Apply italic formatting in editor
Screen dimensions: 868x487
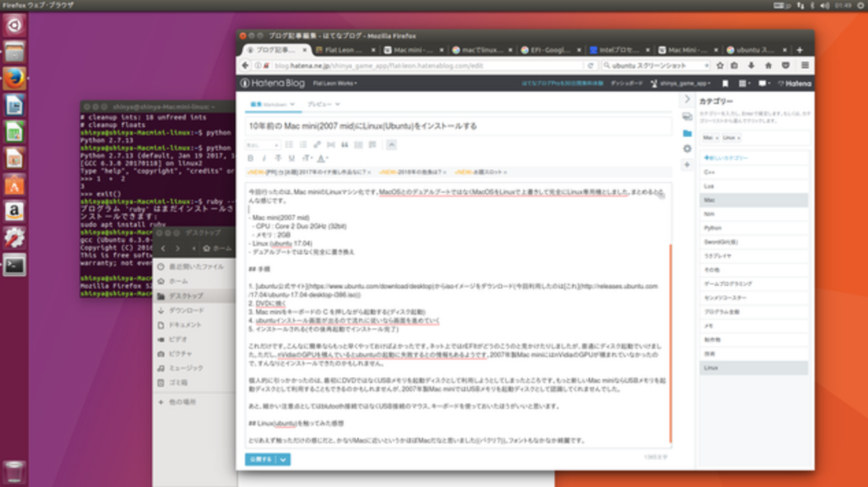(x=264, y=158)
